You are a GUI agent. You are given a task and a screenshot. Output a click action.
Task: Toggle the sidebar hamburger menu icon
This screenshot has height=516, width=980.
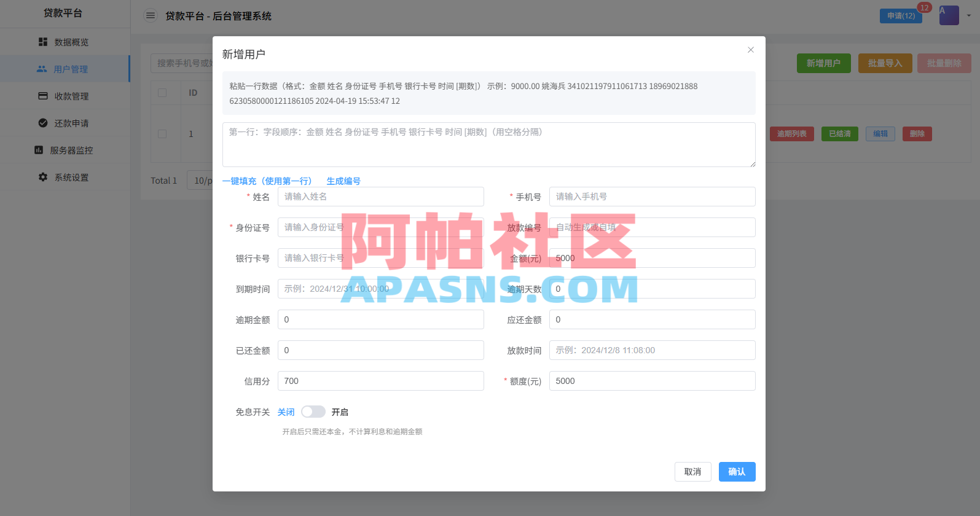[151, 15]
